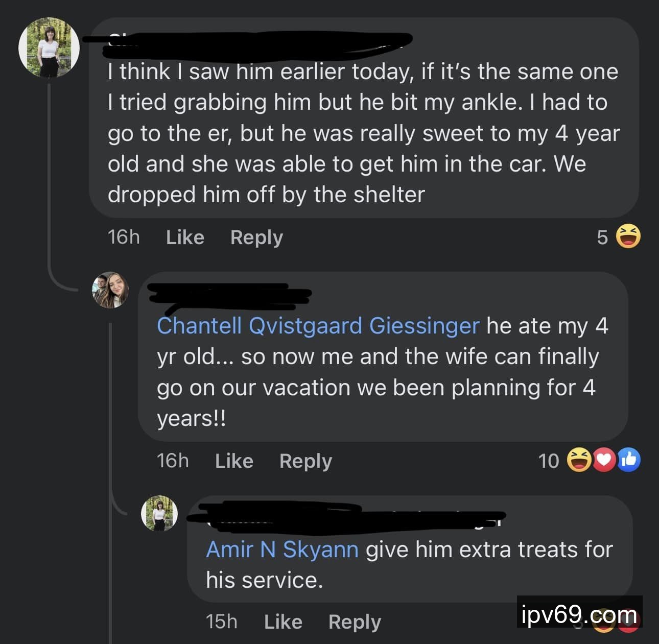Click the laughing reaction on the first comment
This screenshot has width=659, height=644.
click(628, 236)
